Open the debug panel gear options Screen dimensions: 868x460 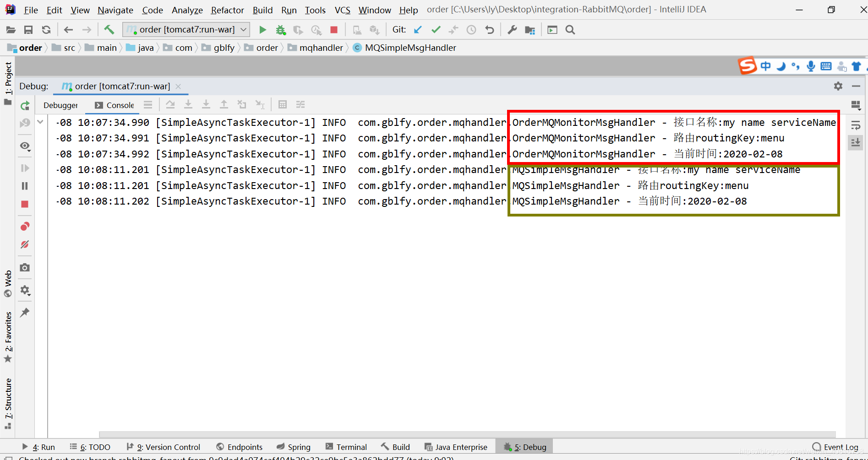tap(838, 86)
